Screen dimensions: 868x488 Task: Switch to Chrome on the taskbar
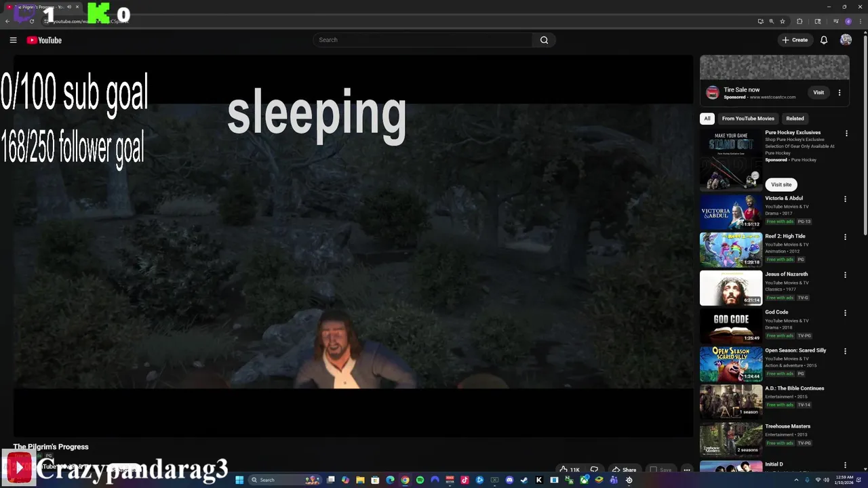(x=405, y=480)
